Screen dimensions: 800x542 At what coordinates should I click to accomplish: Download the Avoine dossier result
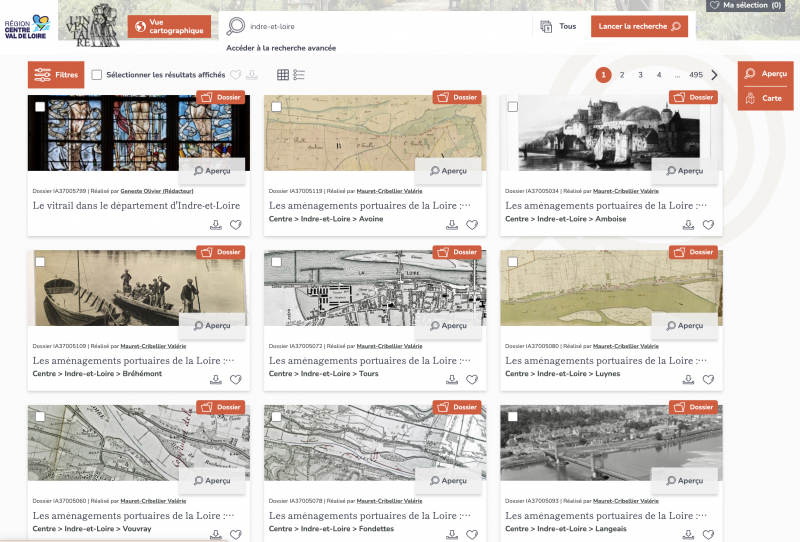point(452,225)
